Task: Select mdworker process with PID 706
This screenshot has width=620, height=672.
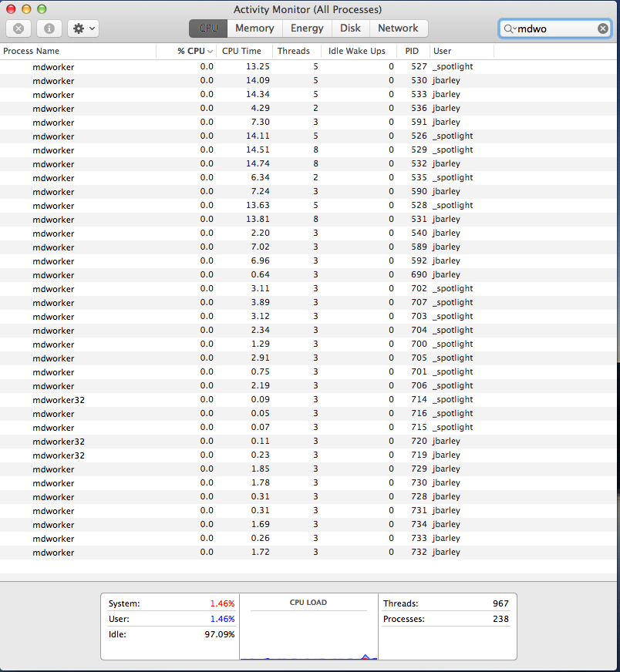Action: (x=308, y=385)
